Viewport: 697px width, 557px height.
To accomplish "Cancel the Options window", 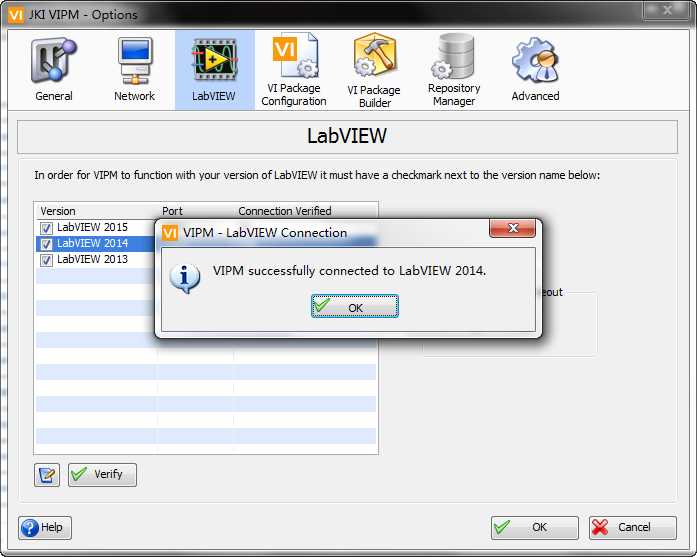I will [633, 528].
